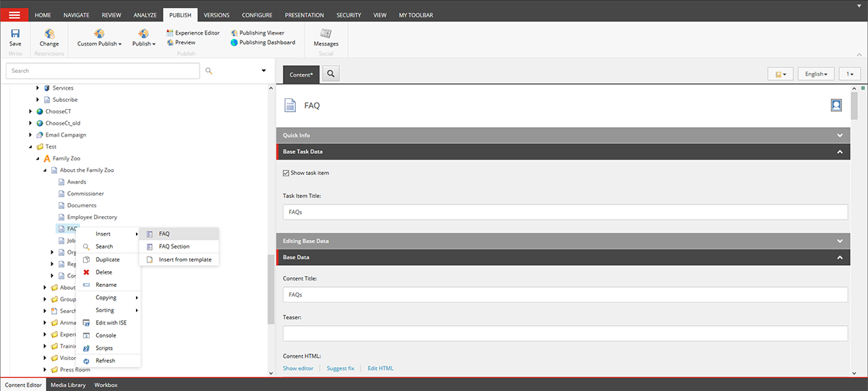
Task: Open the Custom Publish dropdown
Action: (x=99, y=43)
